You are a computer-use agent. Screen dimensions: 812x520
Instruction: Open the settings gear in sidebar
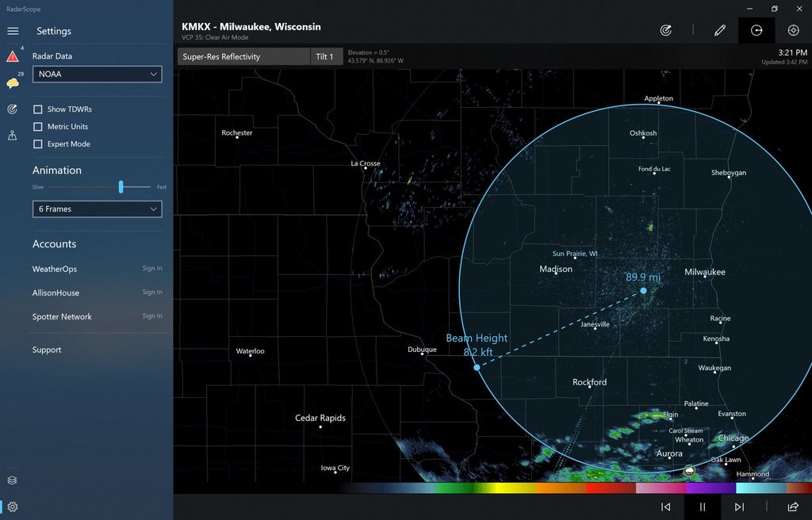(x=12, y=507)
